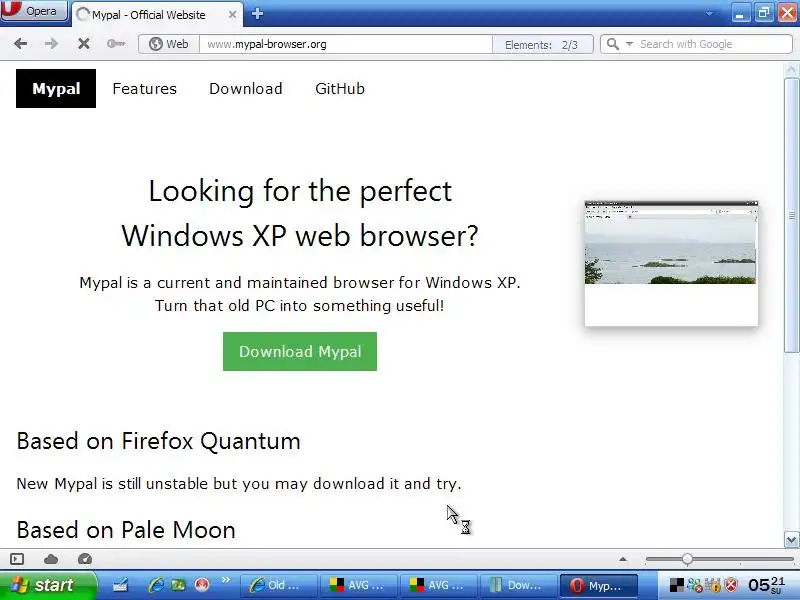The image size is (800, 600).
Task: Click the yellow security tray icon
Action: pos(714,585)
